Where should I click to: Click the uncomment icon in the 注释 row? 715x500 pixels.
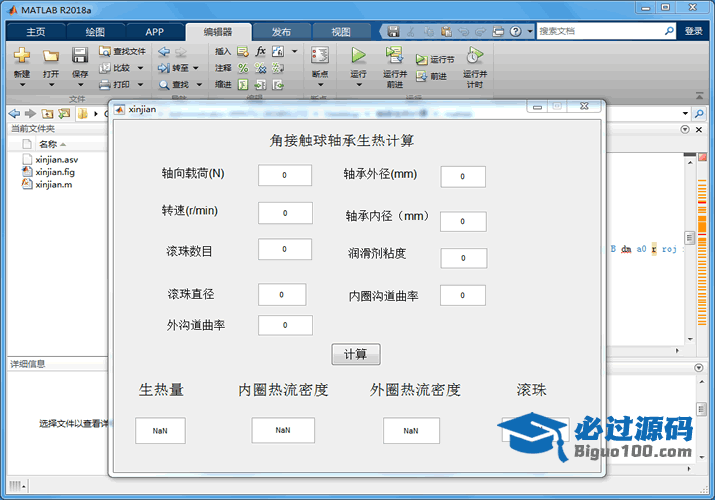click(260, 68)
